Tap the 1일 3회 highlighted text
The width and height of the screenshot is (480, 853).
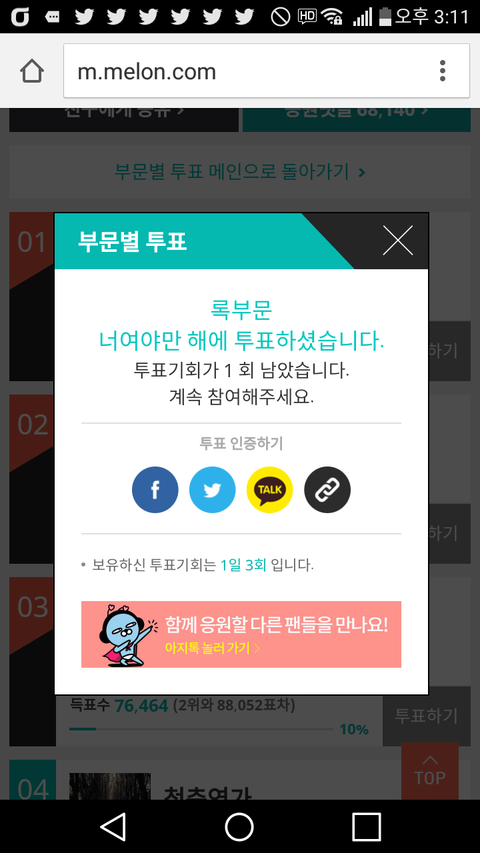pyautogui.click(x=243, y=565)
